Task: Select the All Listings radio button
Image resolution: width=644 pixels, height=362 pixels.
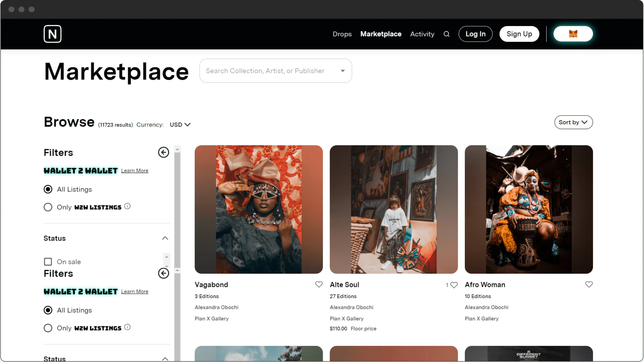Action: [x=47, y=189]
